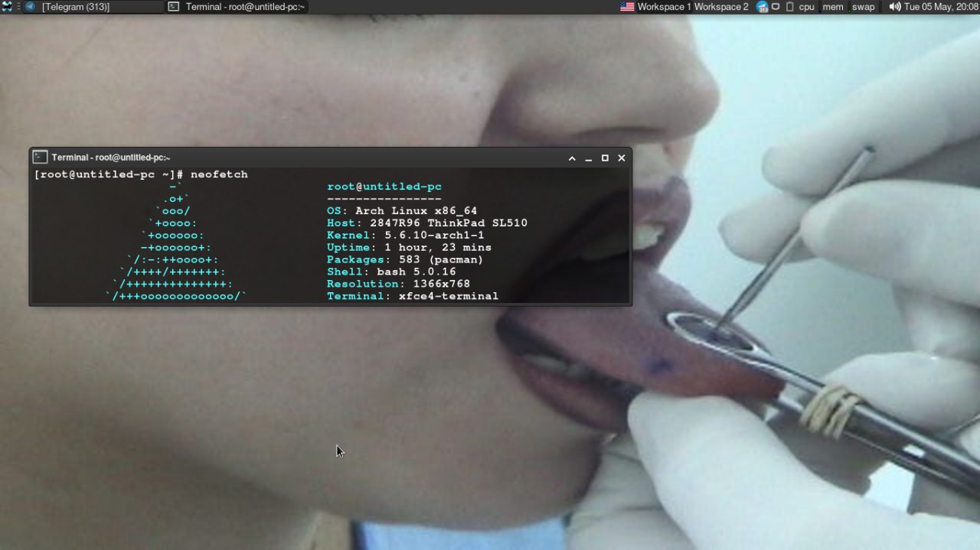Image resolution: width=980 pixels, height=550 pixels.
Task: Focus the Terminal taskbar window button
Action: 237,7
